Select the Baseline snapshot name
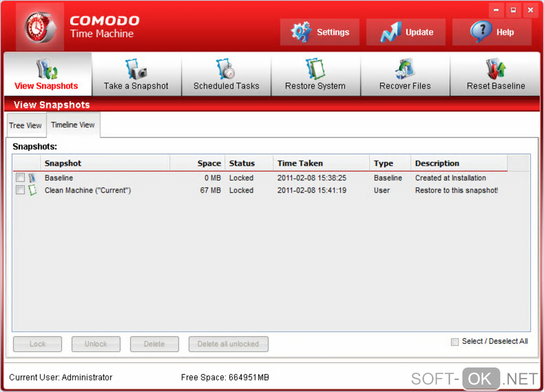 coord(59,178)
